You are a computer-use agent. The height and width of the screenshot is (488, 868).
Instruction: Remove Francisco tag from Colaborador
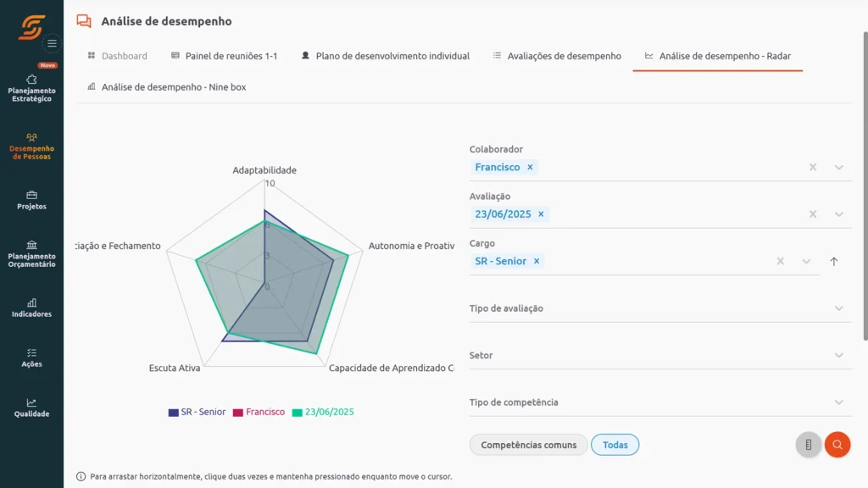tap(530, 167)
